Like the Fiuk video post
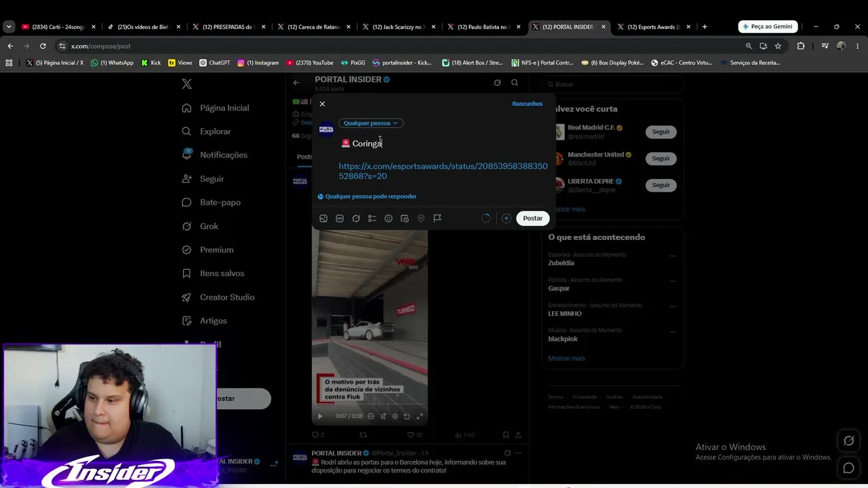868x488 pixels. (x=414, y=435)
